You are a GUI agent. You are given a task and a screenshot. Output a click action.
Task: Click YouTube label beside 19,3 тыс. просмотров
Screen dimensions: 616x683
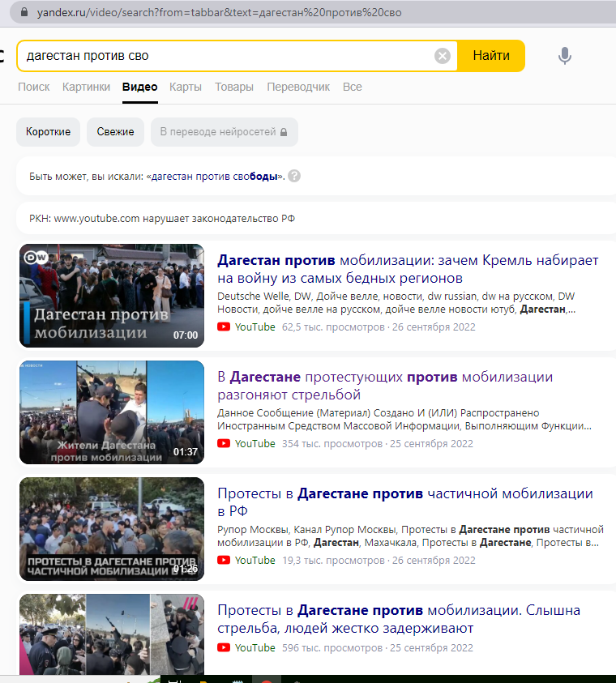(255, 561)
